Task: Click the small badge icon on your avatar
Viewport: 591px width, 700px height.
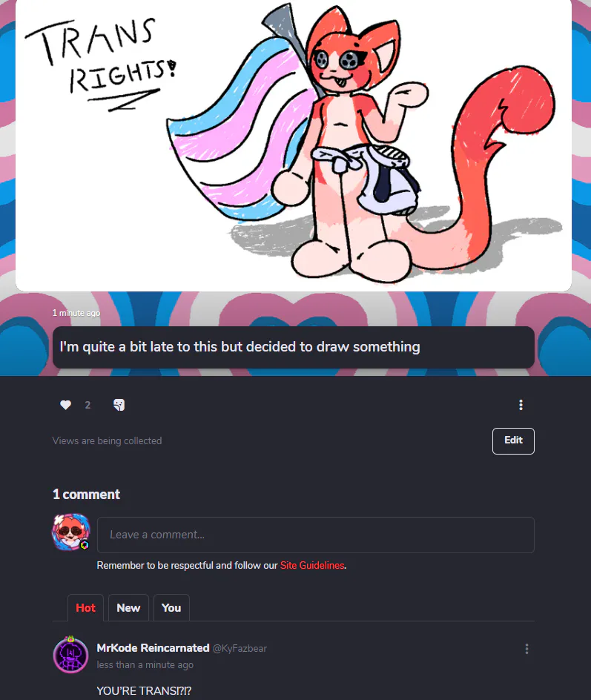Action: (85, 545)
